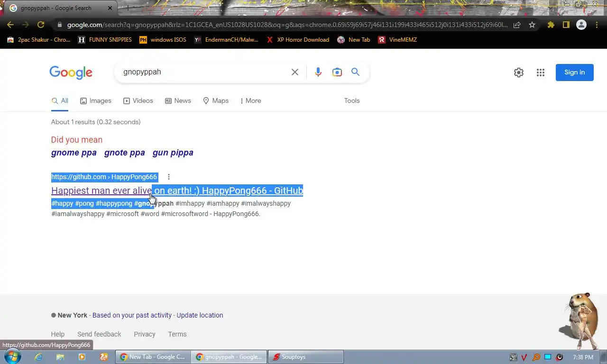Screen dimensions: 607x364
Task: Click the red V tray icon
Action: tap(524, 357)
